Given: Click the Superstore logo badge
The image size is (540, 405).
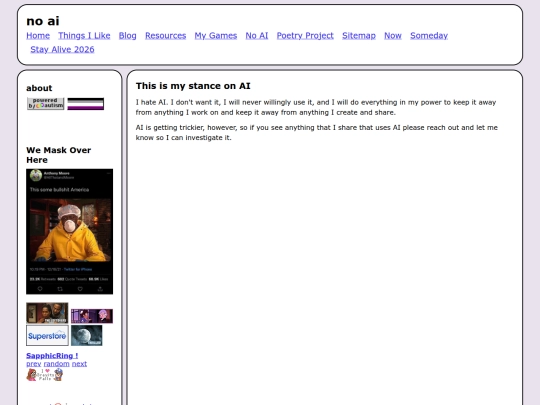Looking at the screenshot, I should [x=47, y=335].
